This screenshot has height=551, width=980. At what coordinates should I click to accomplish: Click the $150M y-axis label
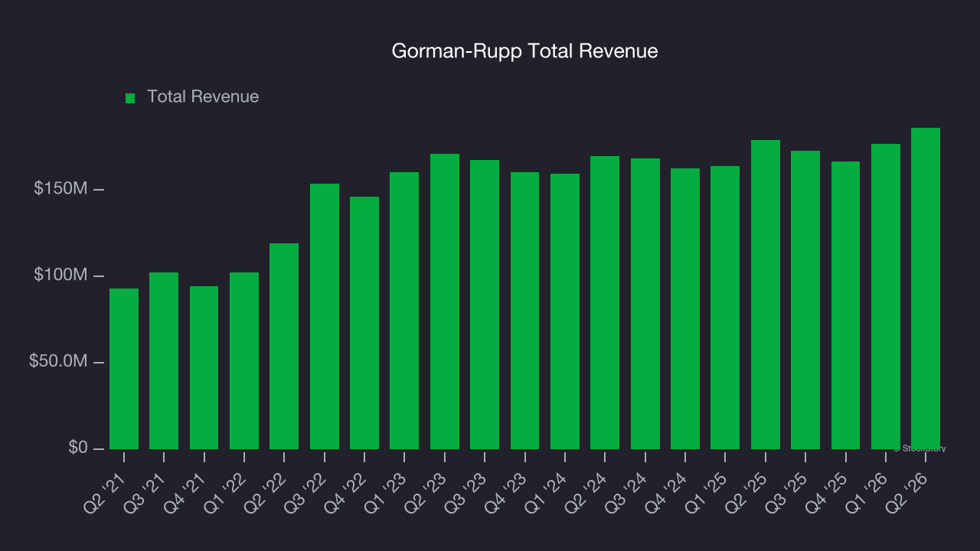60,189
